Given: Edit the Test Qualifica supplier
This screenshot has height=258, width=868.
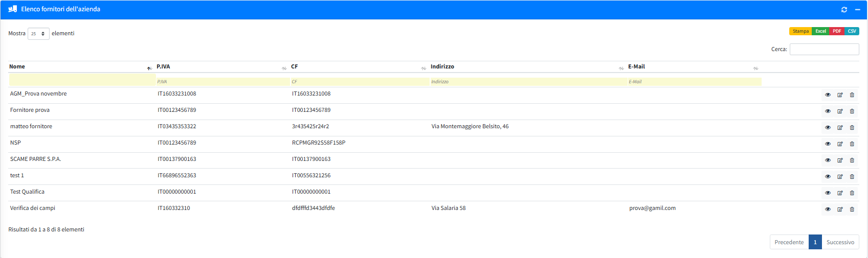Looking at the screenshot, I should click(840, 193).
